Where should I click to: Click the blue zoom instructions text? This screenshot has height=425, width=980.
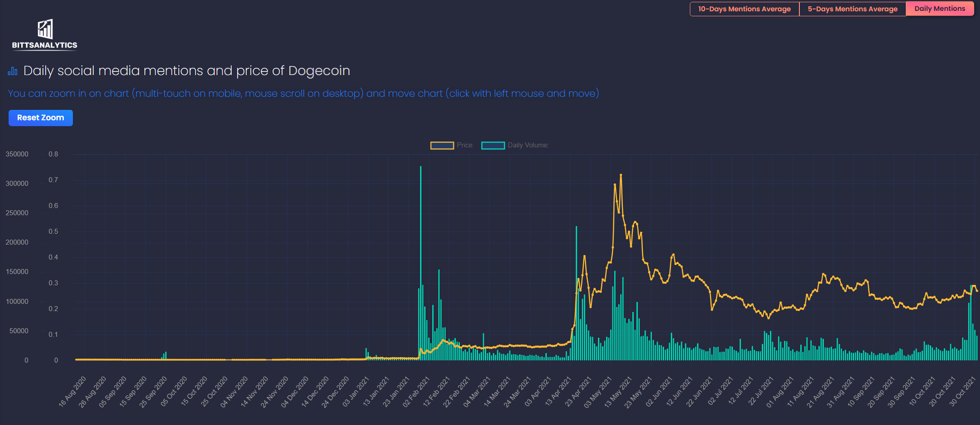[x=303, y=94]
